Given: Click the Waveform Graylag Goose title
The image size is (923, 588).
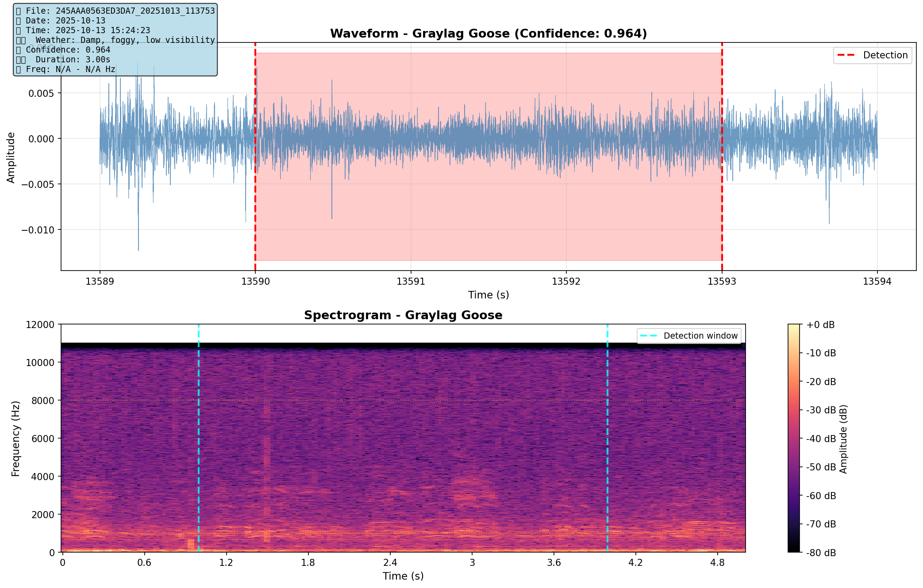Looking at the screenshot, I should [x=488, y=34].
